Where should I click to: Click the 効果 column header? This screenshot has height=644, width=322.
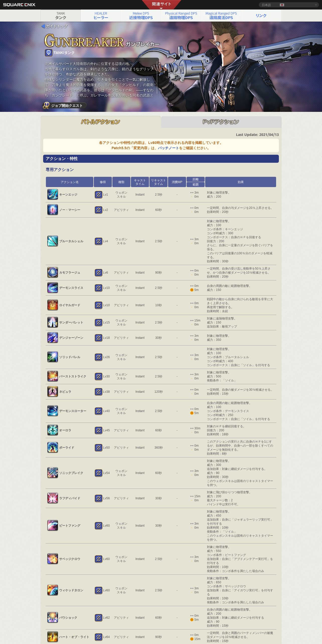point(240,182)
